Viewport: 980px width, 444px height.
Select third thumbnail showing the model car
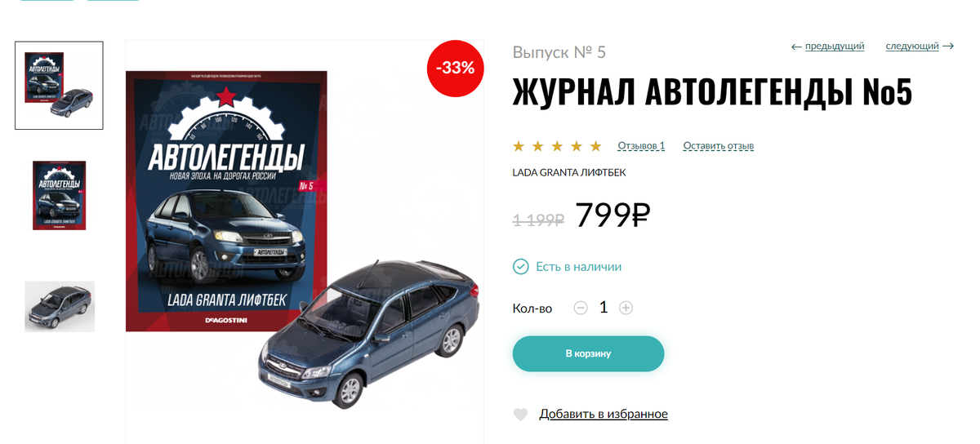pyautogui.click(x=60, y=307)
